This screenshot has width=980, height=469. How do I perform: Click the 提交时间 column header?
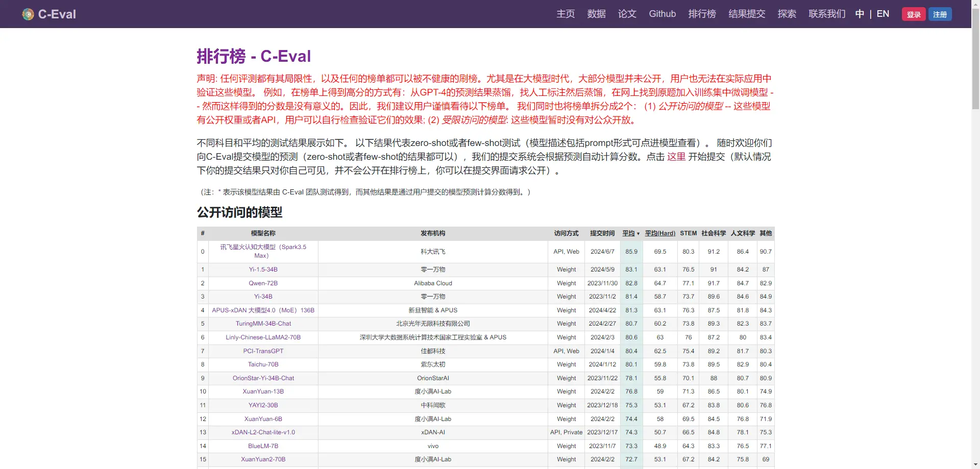click(602, 233)
